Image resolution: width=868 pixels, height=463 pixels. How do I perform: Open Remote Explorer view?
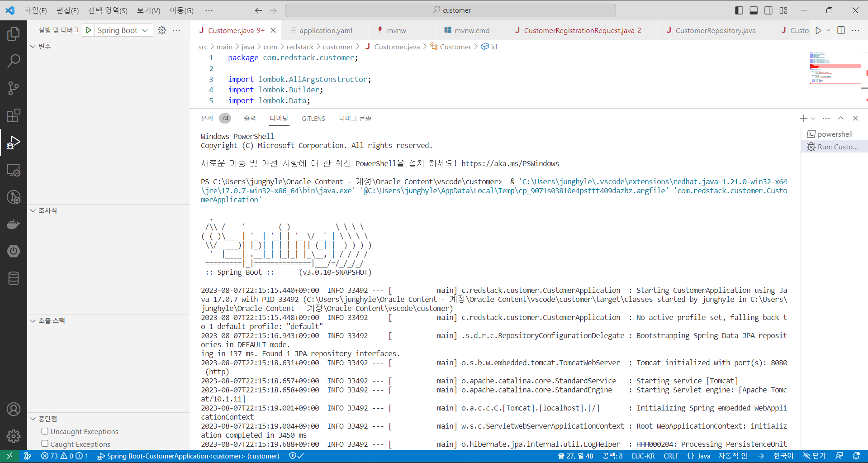tap(14, 170)
